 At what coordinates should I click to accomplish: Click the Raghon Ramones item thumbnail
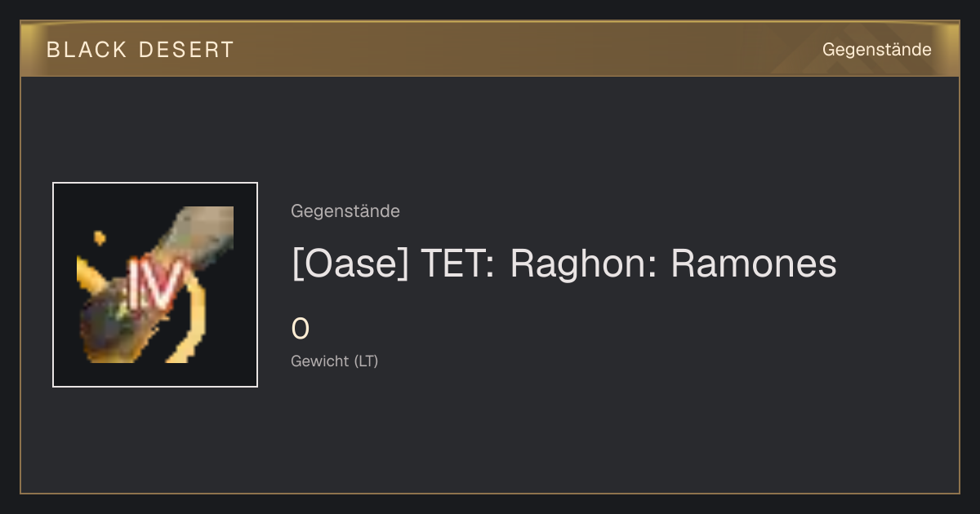click(155, 285)
